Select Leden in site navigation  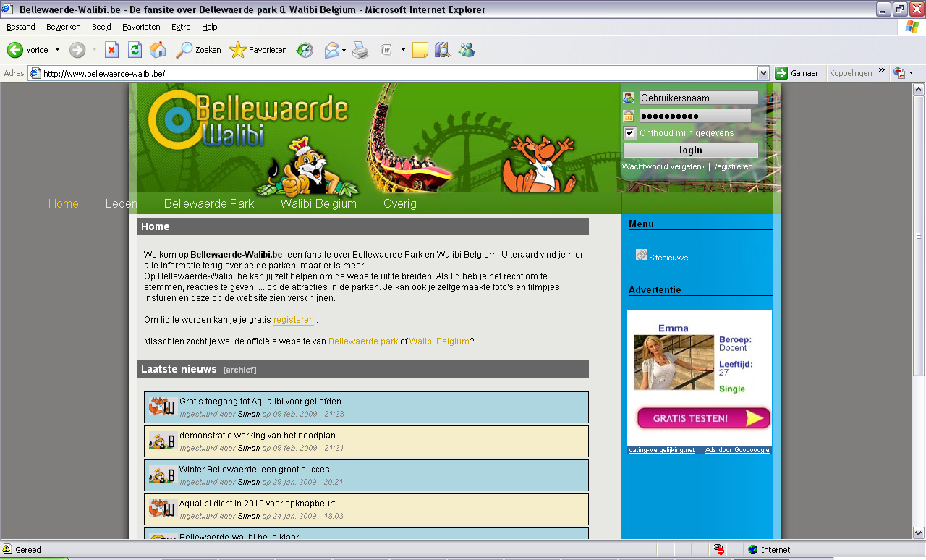121,203
